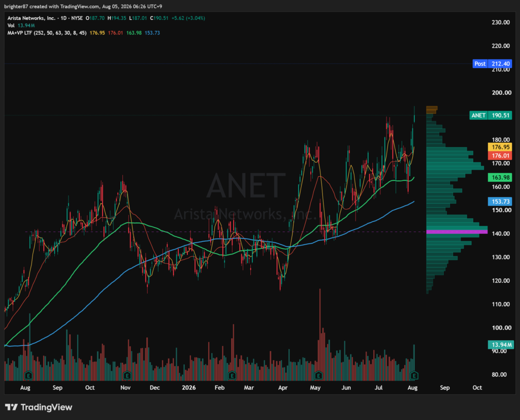
Task: Click the Dec label on time axis
Action: pyautogui.click(x=154, y=387)
